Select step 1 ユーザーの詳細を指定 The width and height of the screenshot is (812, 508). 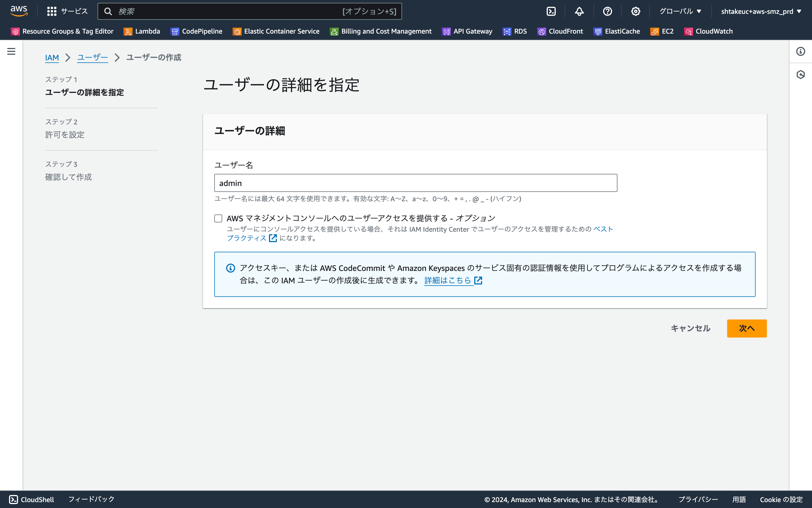[85, 92]
